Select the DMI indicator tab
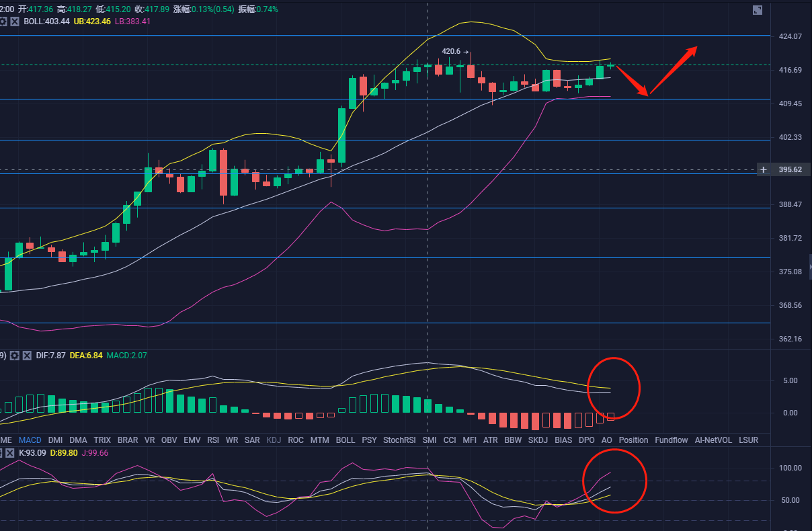Viewport: 812px width, 531px height. (x=55, y=440)
